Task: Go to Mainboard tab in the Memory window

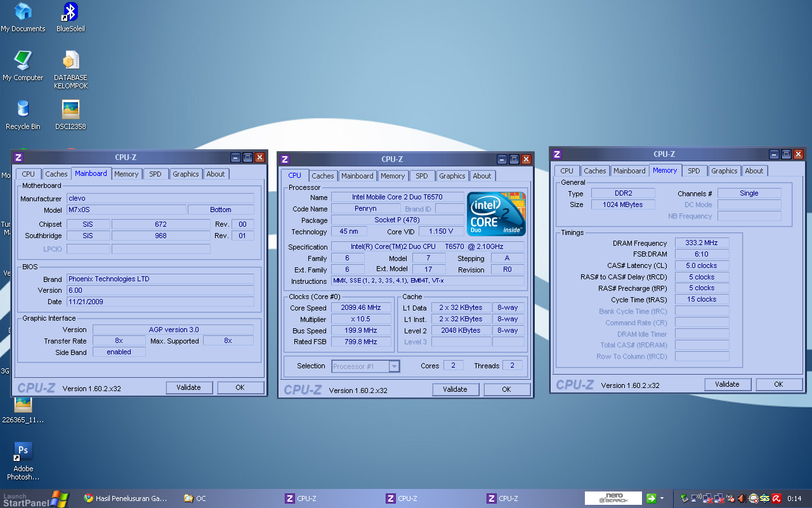Action: pyautogui.click(x=629, y=171)
